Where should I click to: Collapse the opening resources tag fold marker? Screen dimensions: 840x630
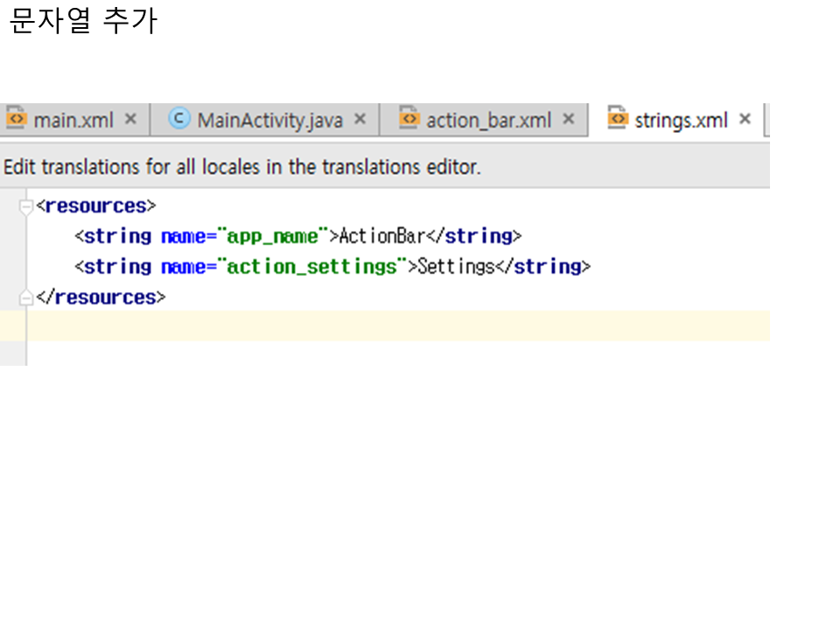click(26, 206)
